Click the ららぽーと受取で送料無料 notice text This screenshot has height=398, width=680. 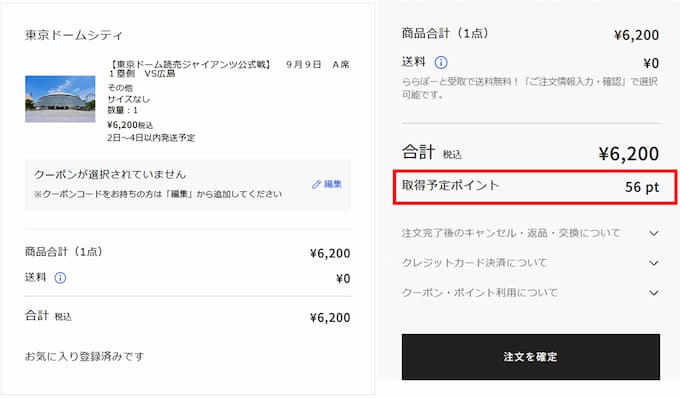530,88
